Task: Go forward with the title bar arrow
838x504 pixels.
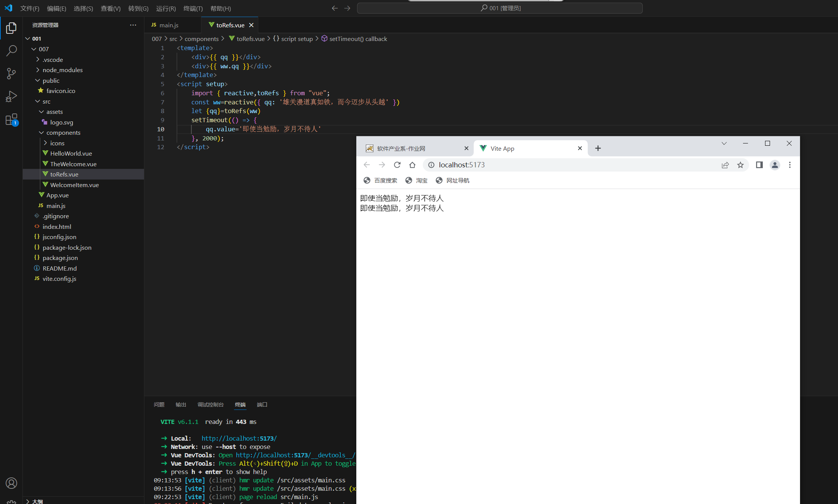Action: (347, 8)
